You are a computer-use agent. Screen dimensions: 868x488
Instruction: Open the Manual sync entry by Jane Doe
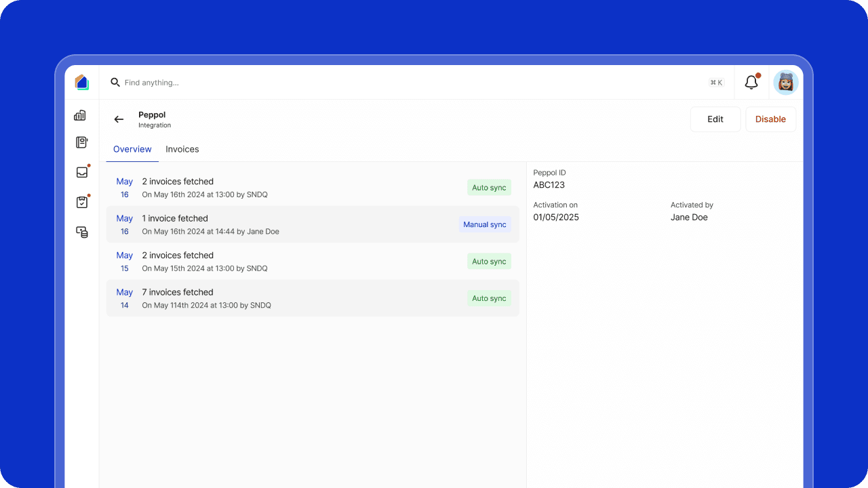point(271,224)
